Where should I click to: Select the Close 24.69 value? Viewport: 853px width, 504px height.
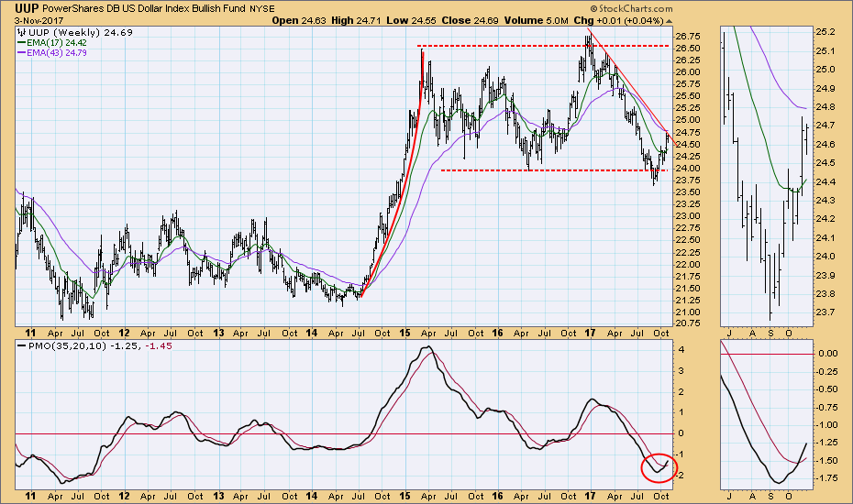pos(470,21)
